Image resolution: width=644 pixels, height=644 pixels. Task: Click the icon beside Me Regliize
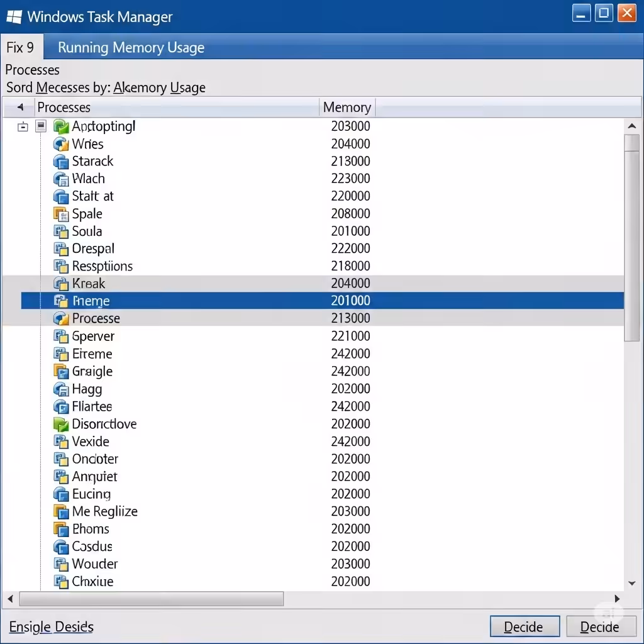(x=61, y=511)
